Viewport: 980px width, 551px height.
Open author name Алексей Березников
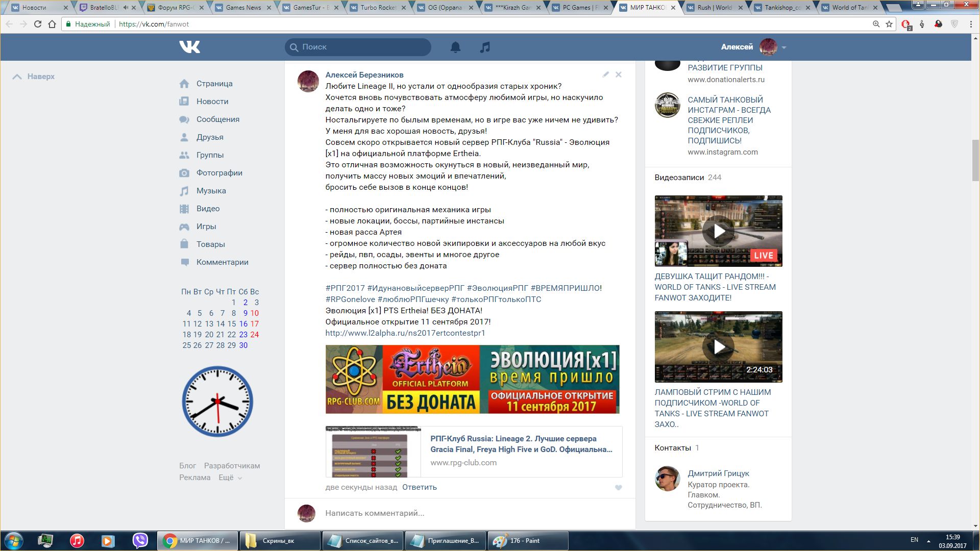point(364,75)
